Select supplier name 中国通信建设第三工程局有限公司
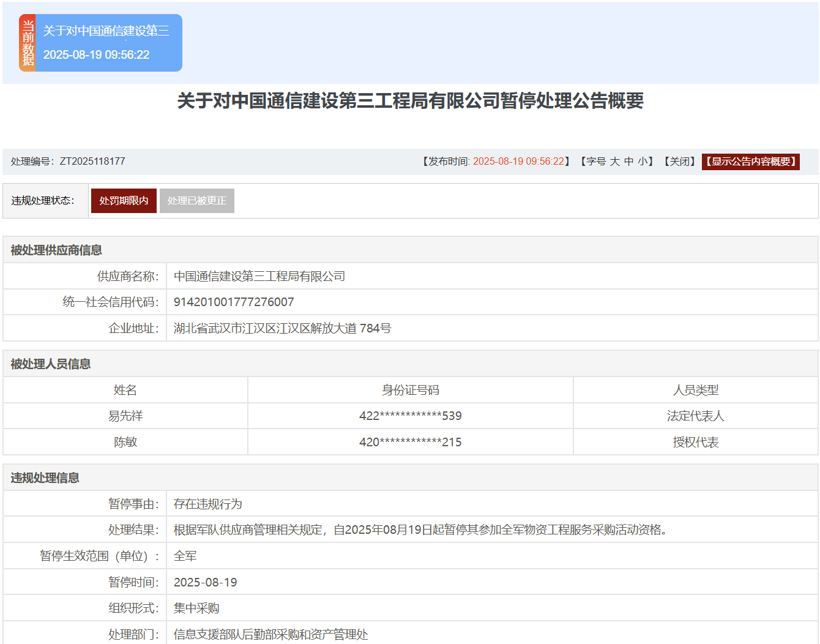Viewport: 820px width, 644px height. coord(259,277)
